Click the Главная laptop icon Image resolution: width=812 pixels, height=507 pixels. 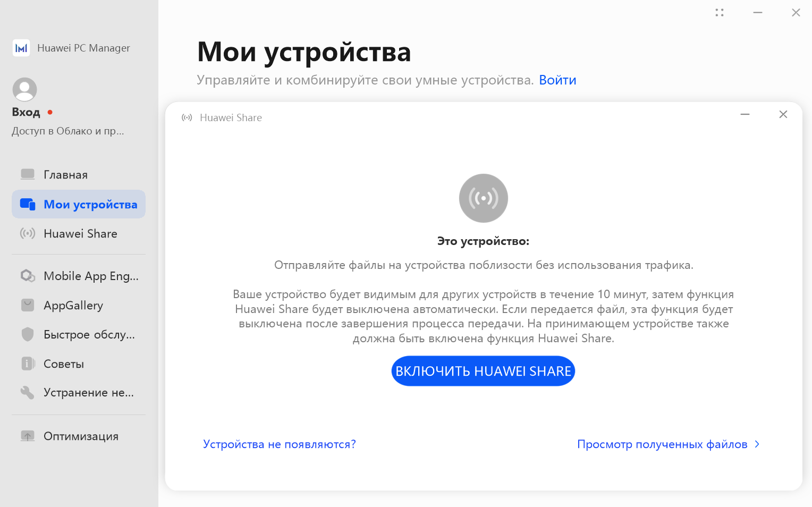28,174
